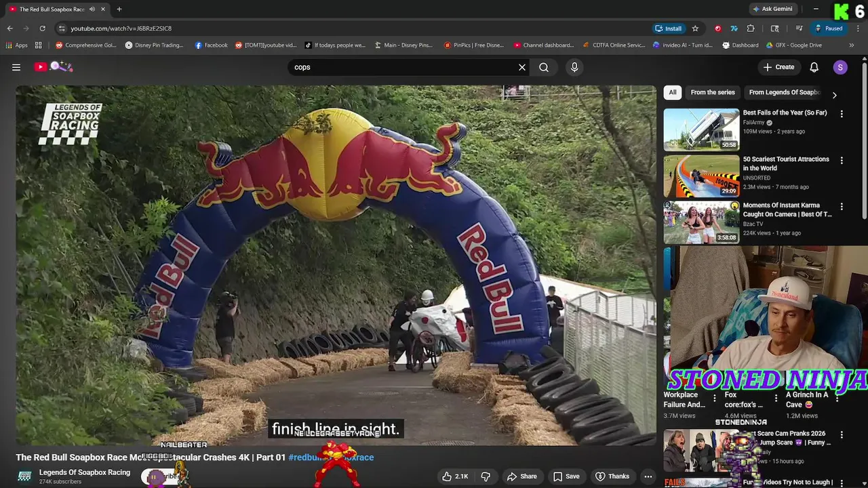Screen dimensions: 868x488
Task: Open Moments Of Instant Karma thumbnail
Action: click(701, 222)
